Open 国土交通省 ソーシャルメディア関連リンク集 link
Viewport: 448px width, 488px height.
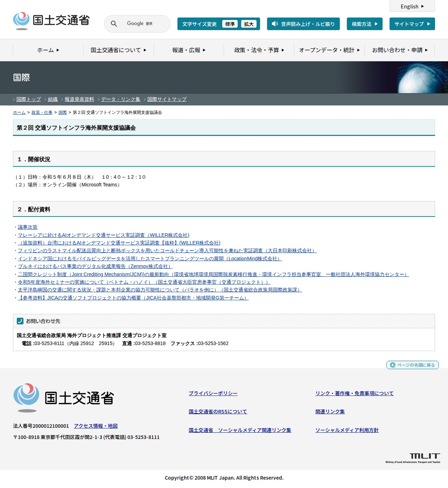coord(240,430)
